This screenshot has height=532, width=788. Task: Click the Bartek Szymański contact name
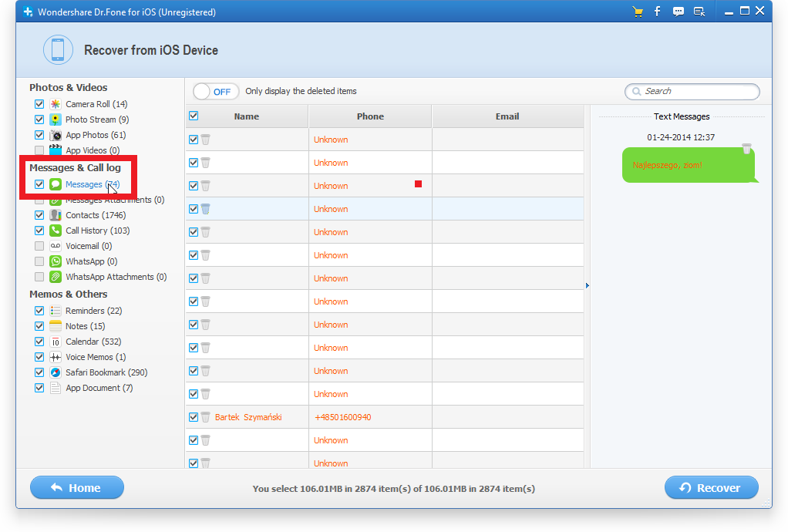[x=248, y=417]
